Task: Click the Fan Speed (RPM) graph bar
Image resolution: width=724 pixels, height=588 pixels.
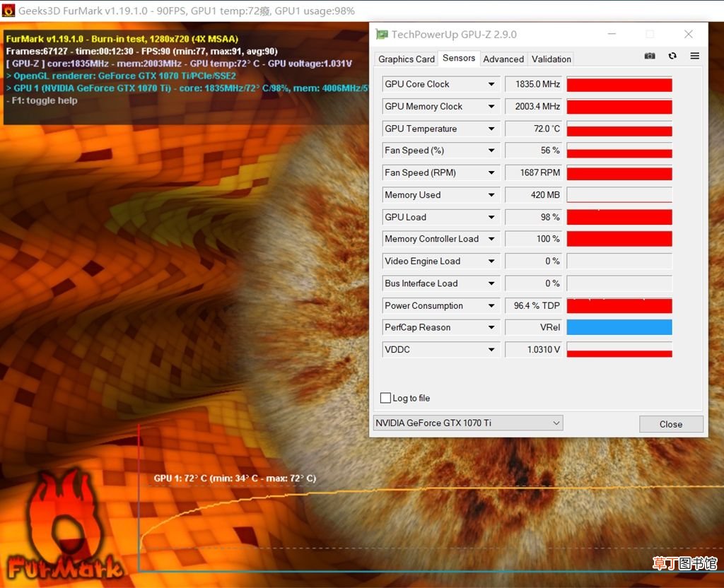Action: point(619,173)
